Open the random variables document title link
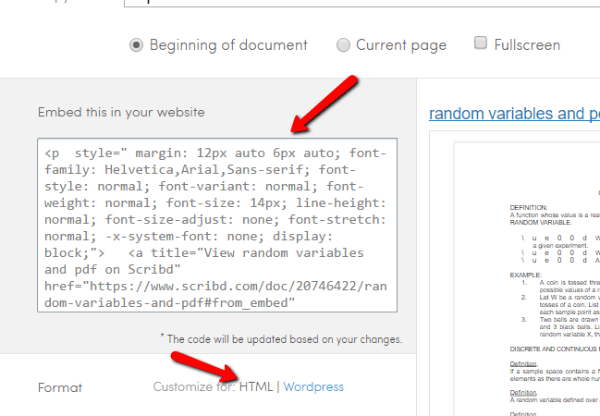The height and width of the screenshot is (416, 600). click(x=514, y=114)
